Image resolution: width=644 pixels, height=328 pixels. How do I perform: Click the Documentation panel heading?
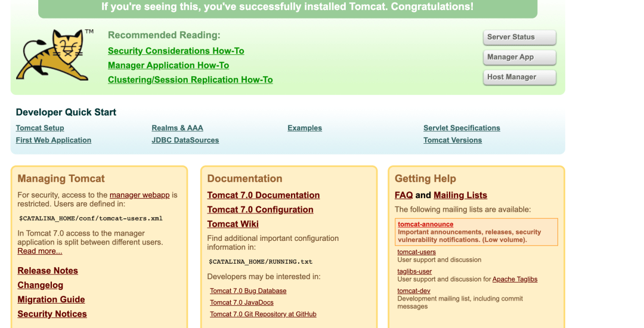(245, 178)
